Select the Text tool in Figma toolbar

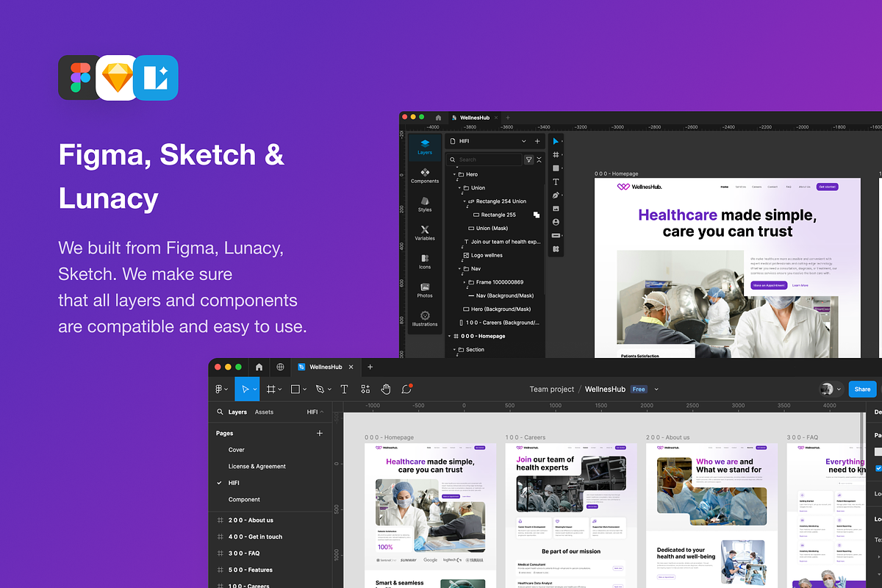(x=343, y=389)
